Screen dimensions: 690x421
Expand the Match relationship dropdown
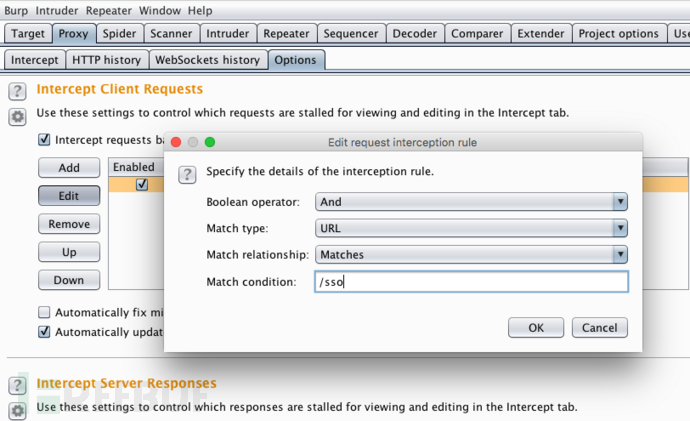471,254
